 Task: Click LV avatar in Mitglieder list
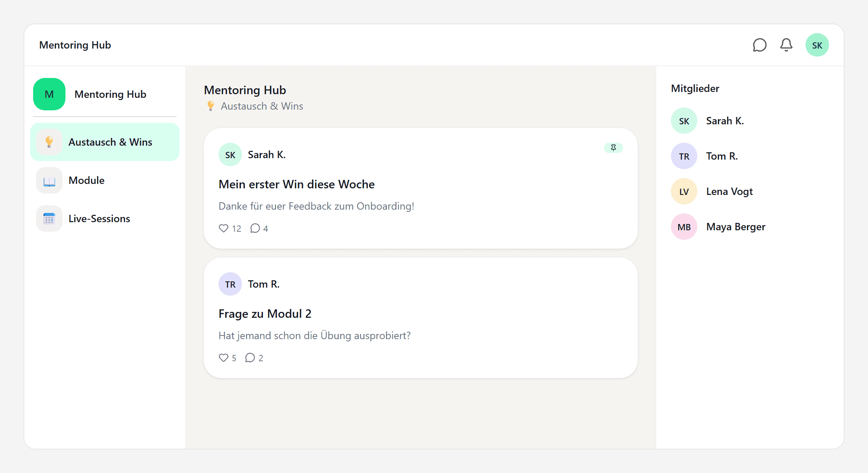click(x=684, y=191)
